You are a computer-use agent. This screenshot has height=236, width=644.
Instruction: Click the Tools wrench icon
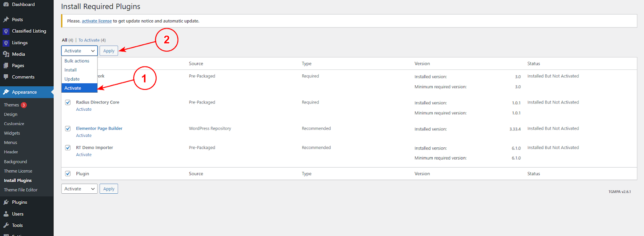coord(6,226)
